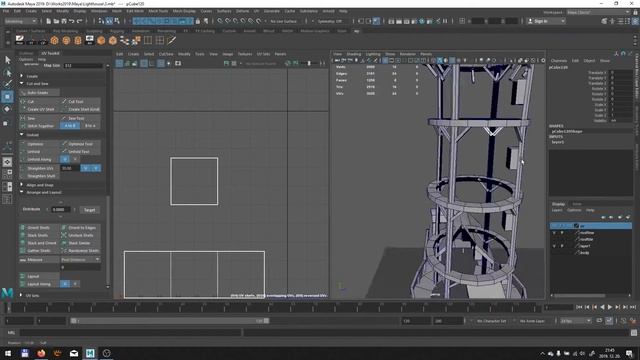Open the Pixel Distance measure dropdown
Screen dimensions: 640x360
tap(80, 260)
